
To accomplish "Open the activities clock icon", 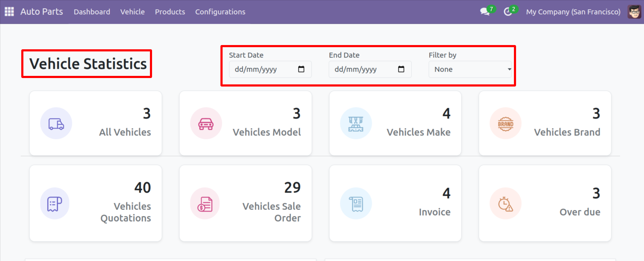I will tap(508, 12).
